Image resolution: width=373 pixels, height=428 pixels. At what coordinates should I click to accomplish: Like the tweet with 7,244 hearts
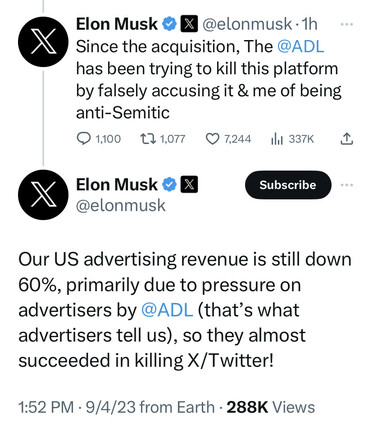click(x=212, y=139)
